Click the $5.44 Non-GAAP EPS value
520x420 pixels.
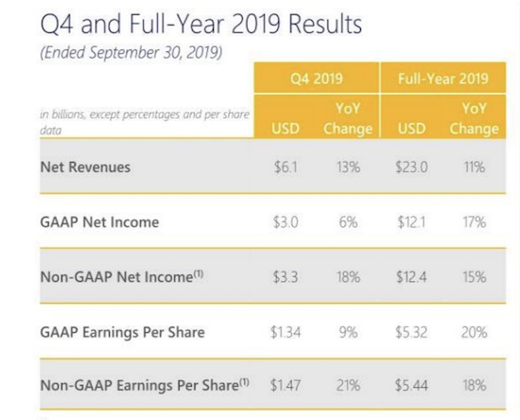pos(411,386)
